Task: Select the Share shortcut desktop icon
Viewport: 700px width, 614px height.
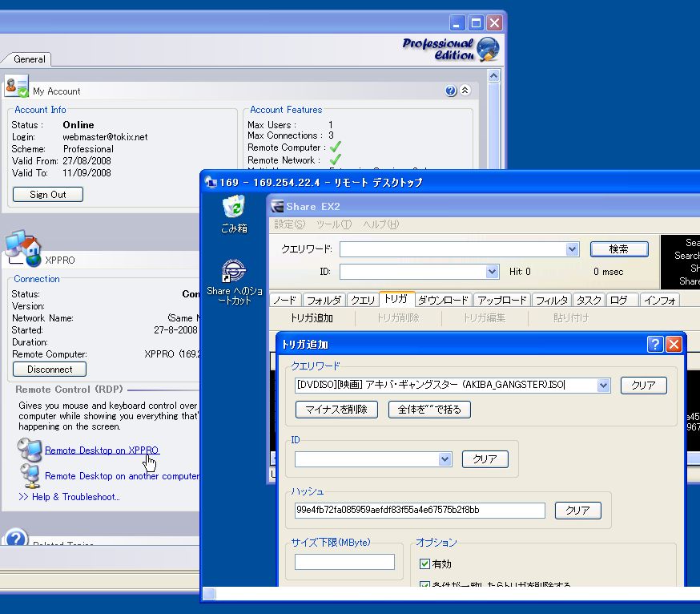Action: click(x=234, y=271)
